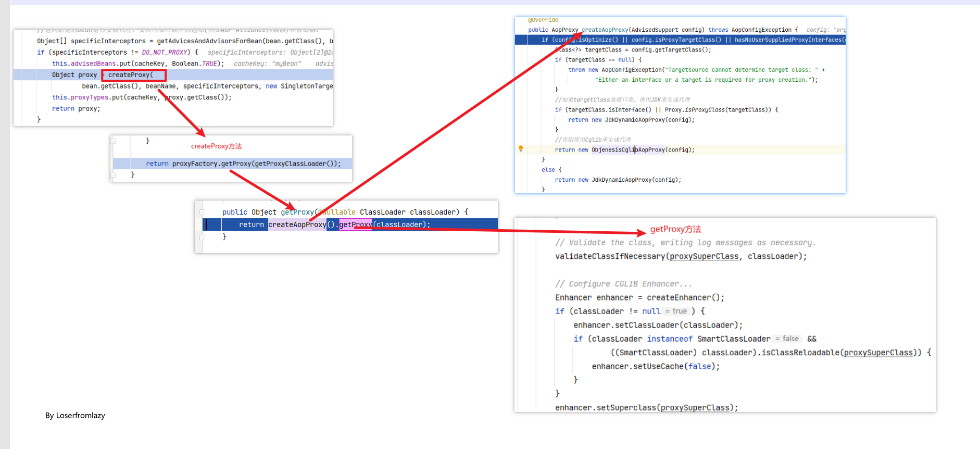Click the fold-end icon below 'return proxyFactory.getProxy'

click(x=113, y=175)
